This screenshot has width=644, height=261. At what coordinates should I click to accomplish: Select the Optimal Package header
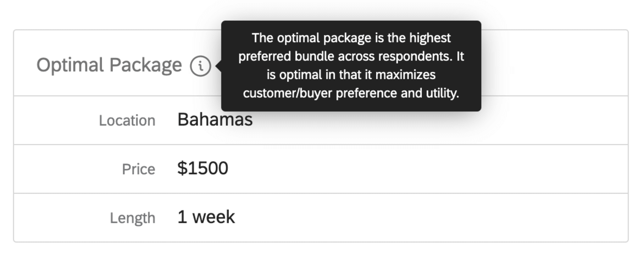108,65
